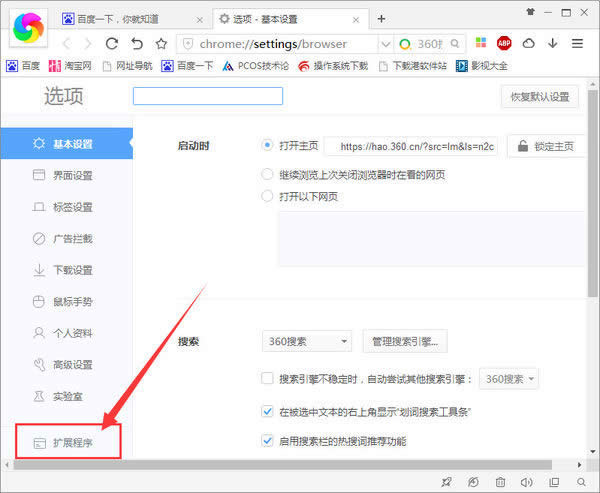Open the colorful apps grid extension icon

coord(481,42)
